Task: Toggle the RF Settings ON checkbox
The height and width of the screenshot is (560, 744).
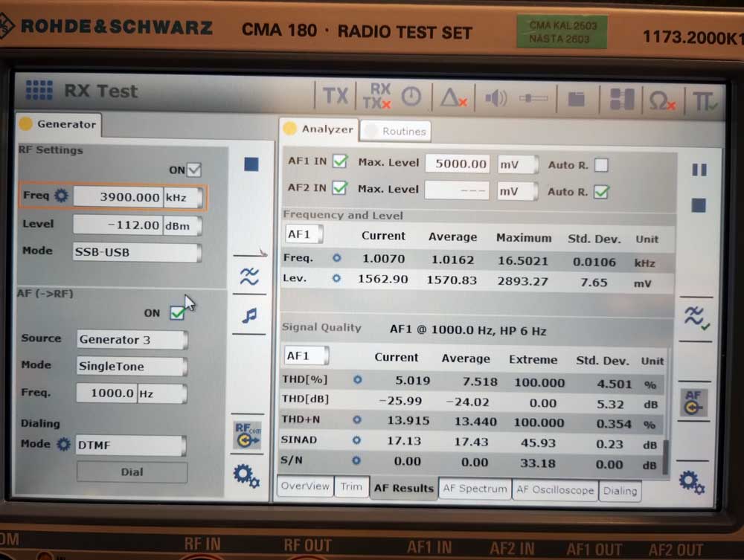Action: (194, 170)
